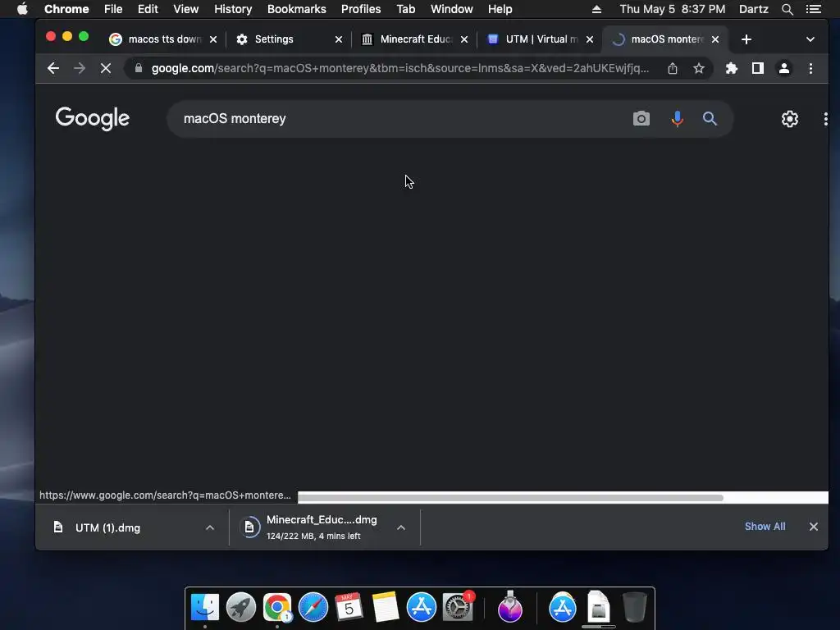Open the History menu
This screenshot has height=630, width=840.
(233, 9)
